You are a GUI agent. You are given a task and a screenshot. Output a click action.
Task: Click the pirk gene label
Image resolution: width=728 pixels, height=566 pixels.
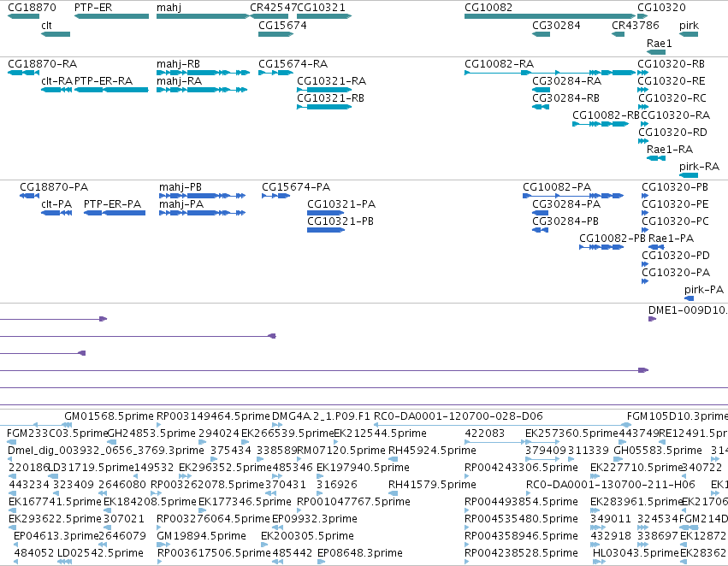(x=689, y=26)
